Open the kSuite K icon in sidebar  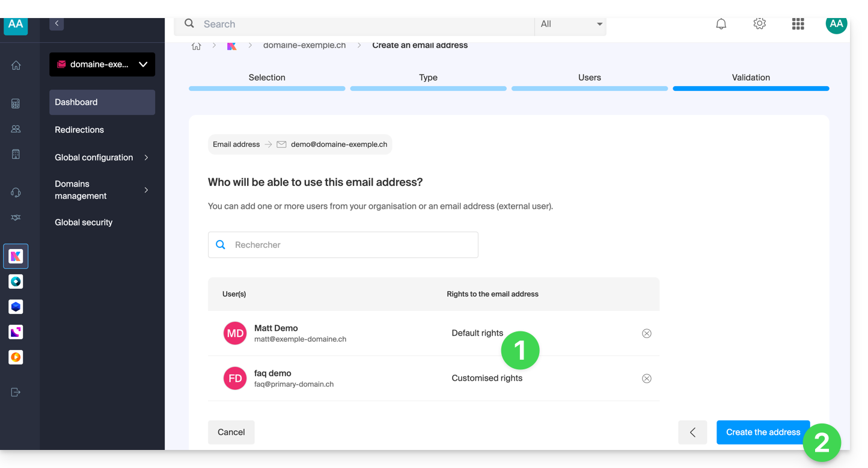click(x=16, y=256)
